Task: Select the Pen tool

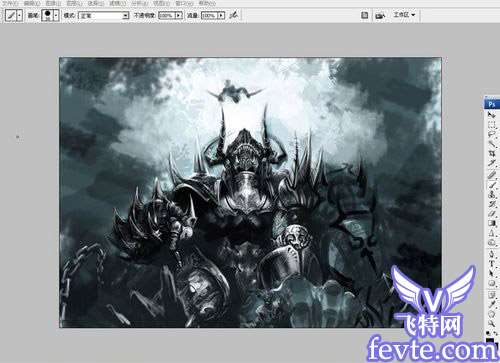Action: pyautogui.click(x=492, y=254)
